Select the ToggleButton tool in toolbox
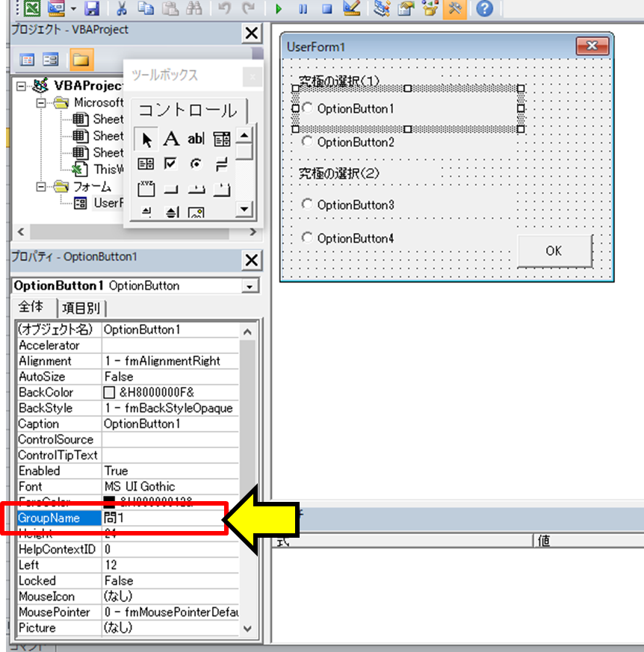The image size is (644, 652). [x=221, y=164]
